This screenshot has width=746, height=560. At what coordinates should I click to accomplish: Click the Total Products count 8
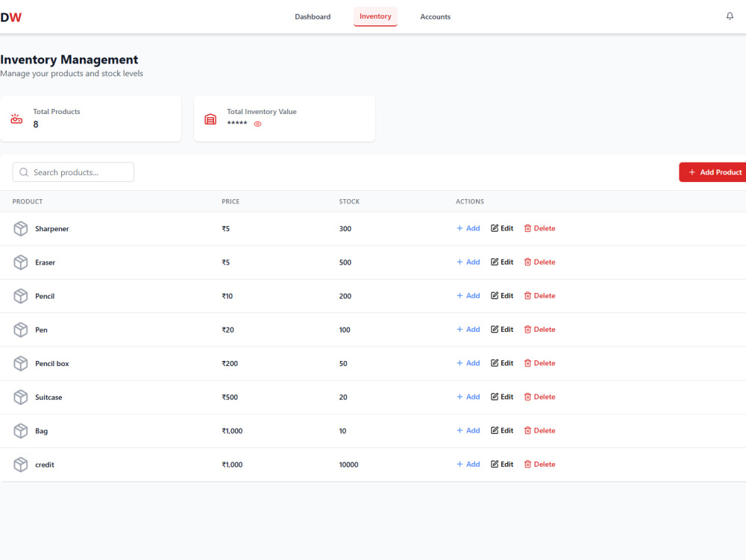(x=36, y=125)
